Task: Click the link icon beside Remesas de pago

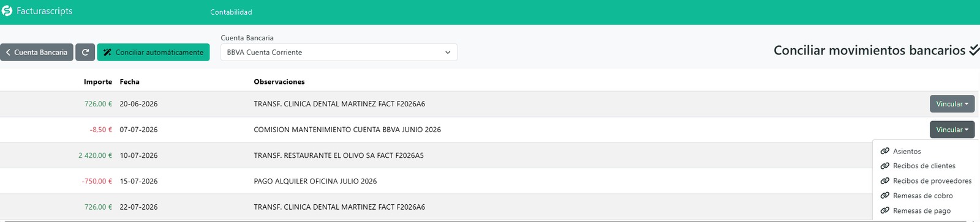Action: (885, 210)
